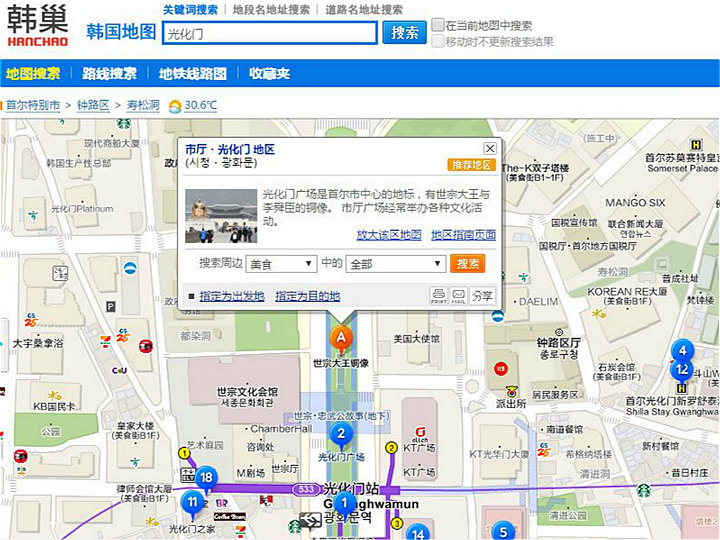Viewport: 720px width, 540px height.
Task: Close the 市厅·光化门 info popup
Action: point(490,148)
